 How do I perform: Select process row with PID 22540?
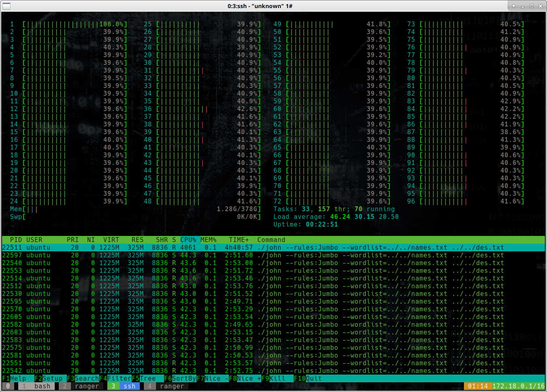(x=273, y=263)
